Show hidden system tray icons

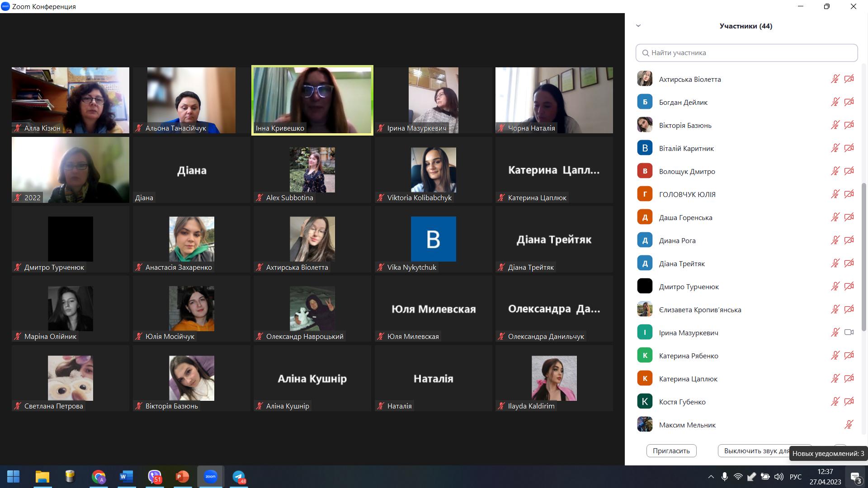tap(711, 477)
